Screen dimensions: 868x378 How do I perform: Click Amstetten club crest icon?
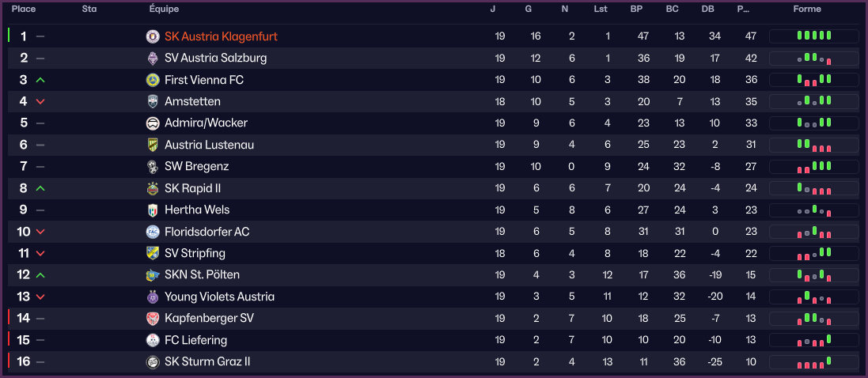[x=153, y=101]
